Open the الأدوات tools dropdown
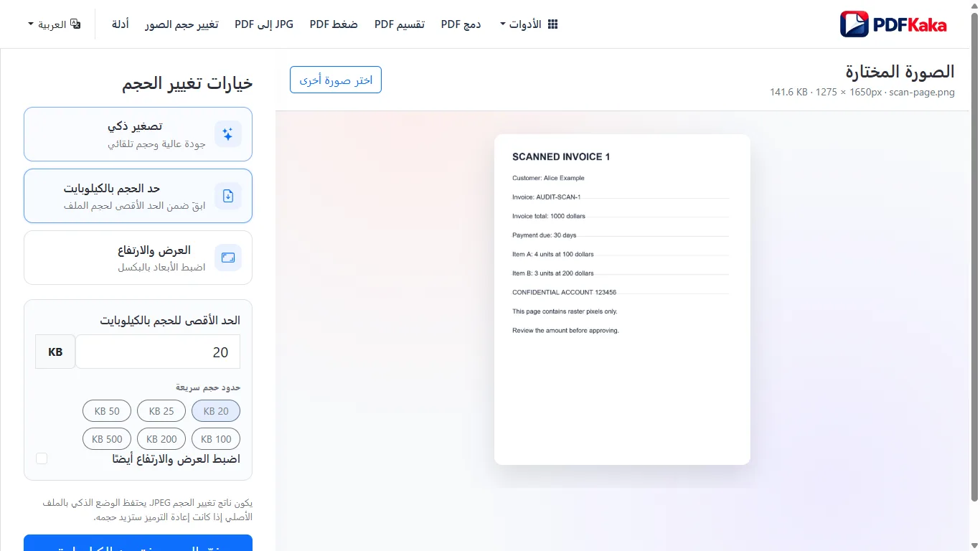This screenshot has width=980, height=551. pos(528,24)
